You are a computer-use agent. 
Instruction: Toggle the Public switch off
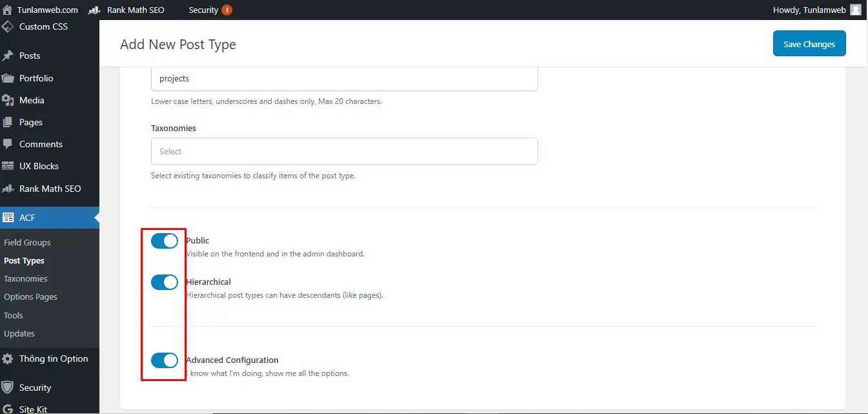[x=165, y=241]
